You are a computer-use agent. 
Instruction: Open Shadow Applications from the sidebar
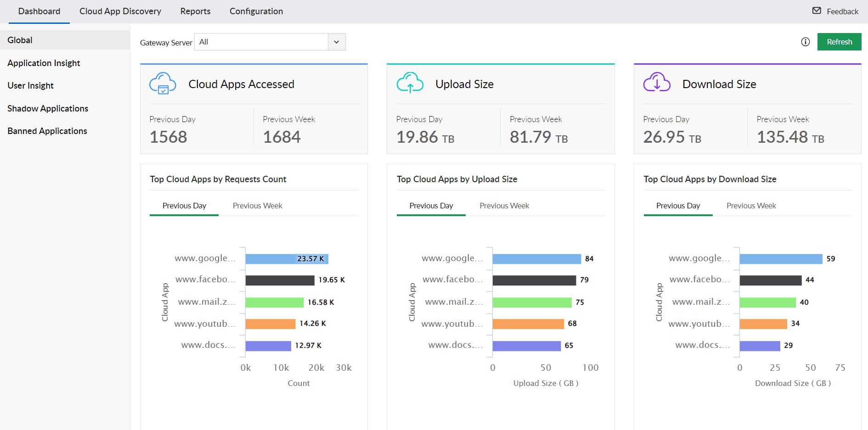tap(48, 108)
